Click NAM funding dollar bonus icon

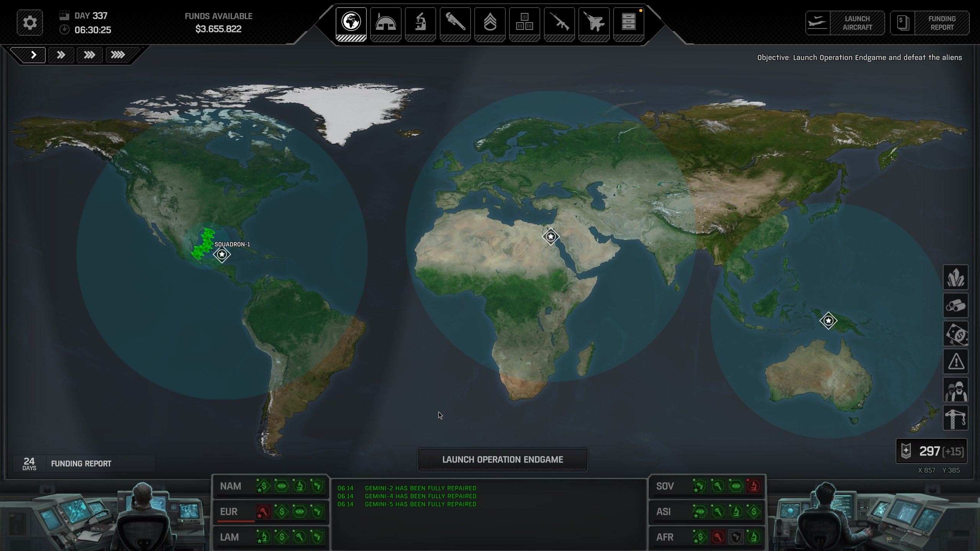click(x=263, y=486)
